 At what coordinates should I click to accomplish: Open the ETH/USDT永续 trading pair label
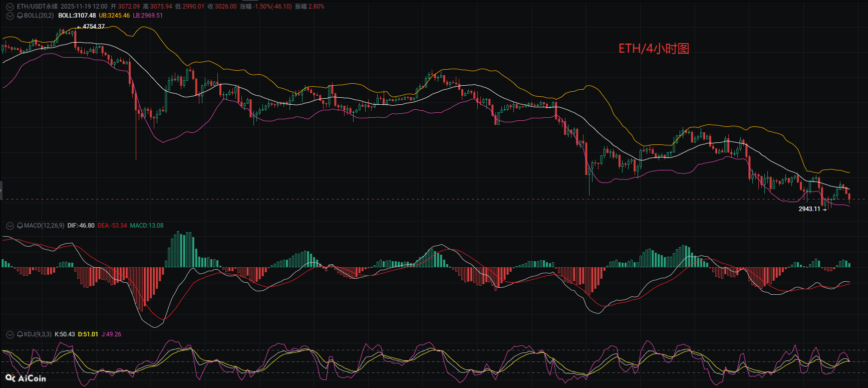click(x=37, y=7)
